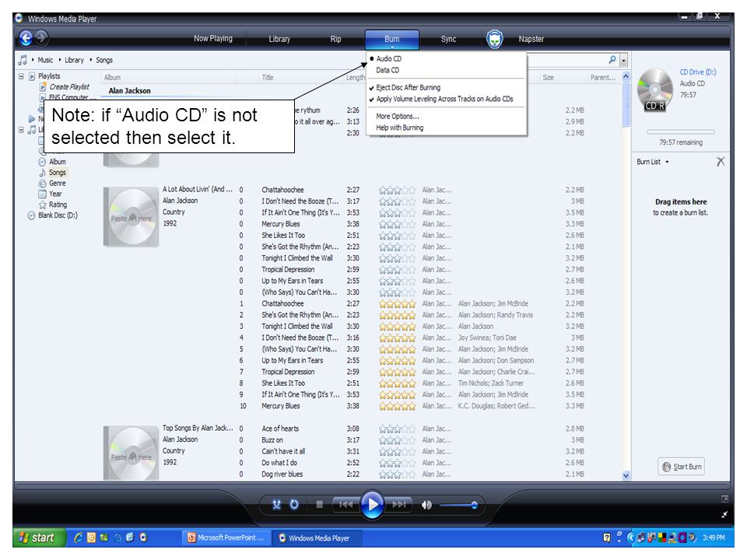Choose More Options in Burn menu

398,116
